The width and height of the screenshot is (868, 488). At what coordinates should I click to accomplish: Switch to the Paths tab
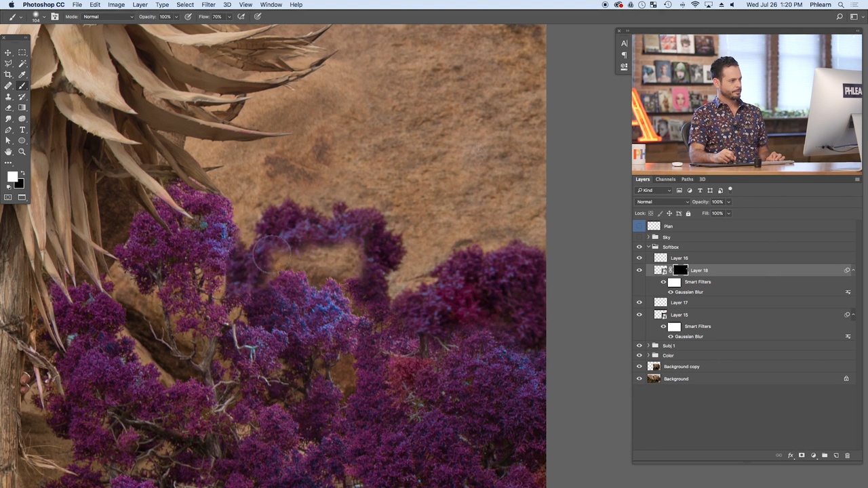pyautogui.click(x=687, y=180)
